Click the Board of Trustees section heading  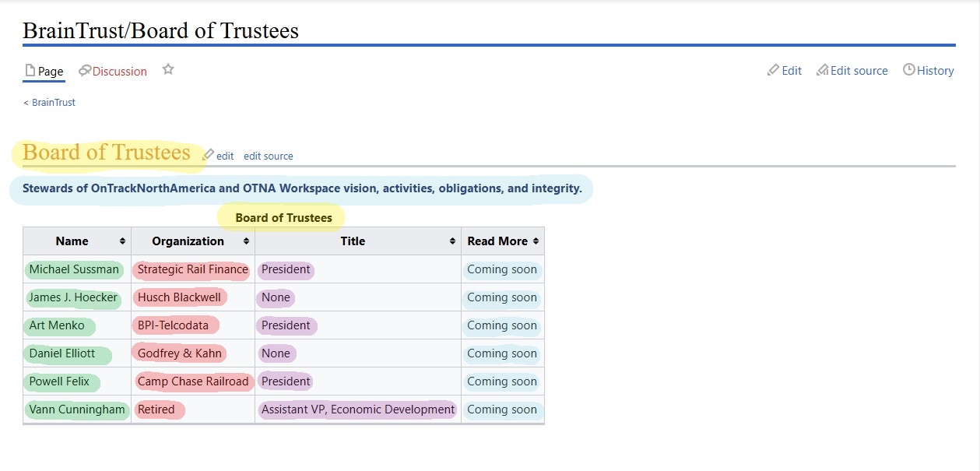107,153
